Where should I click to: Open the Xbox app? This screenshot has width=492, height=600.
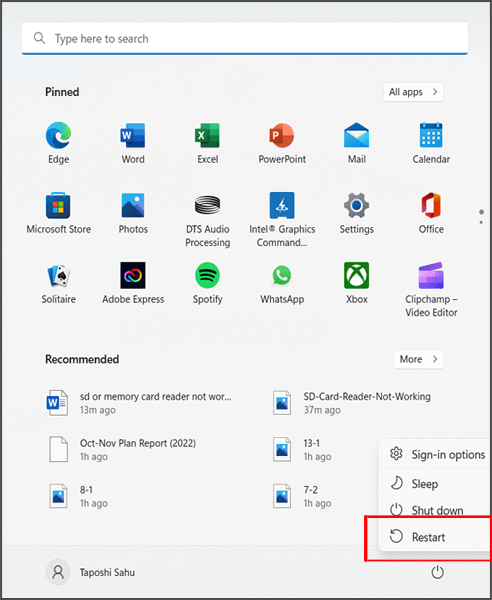pos(357,283)
